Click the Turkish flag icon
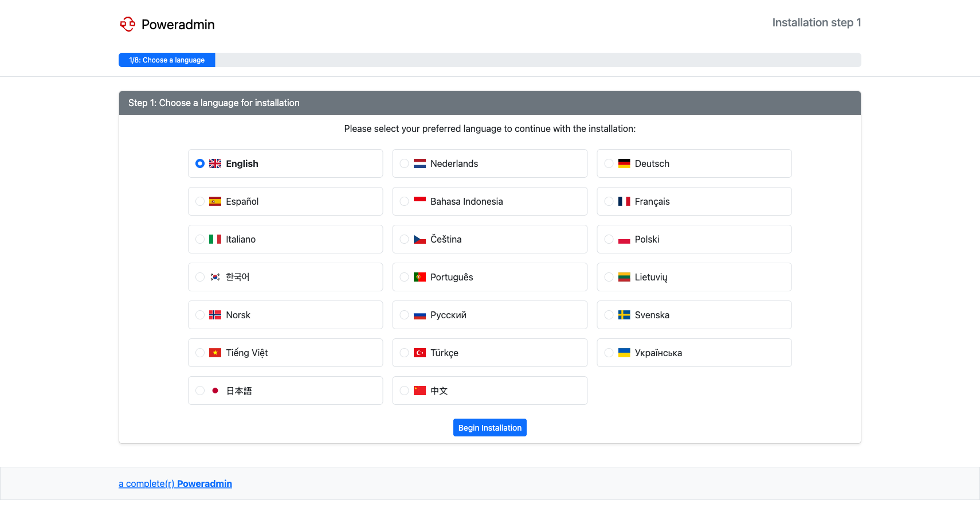Screen dimensions: 980x523 tap(420, 353)
